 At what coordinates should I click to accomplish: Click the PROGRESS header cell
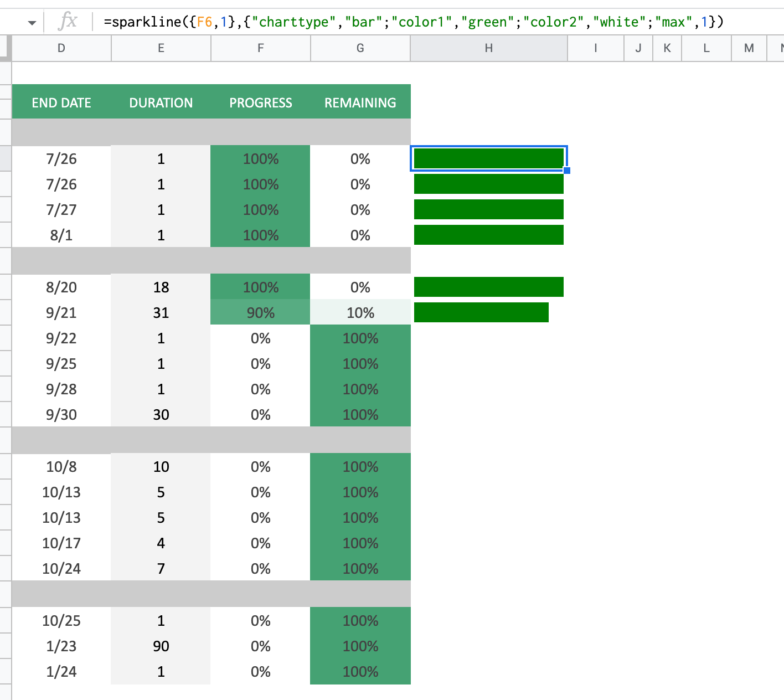260,102
